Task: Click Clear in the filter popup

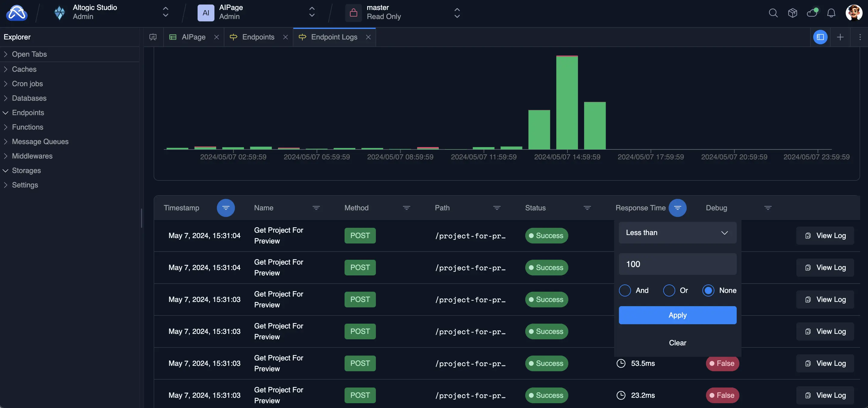Action: tap(677, 343)
